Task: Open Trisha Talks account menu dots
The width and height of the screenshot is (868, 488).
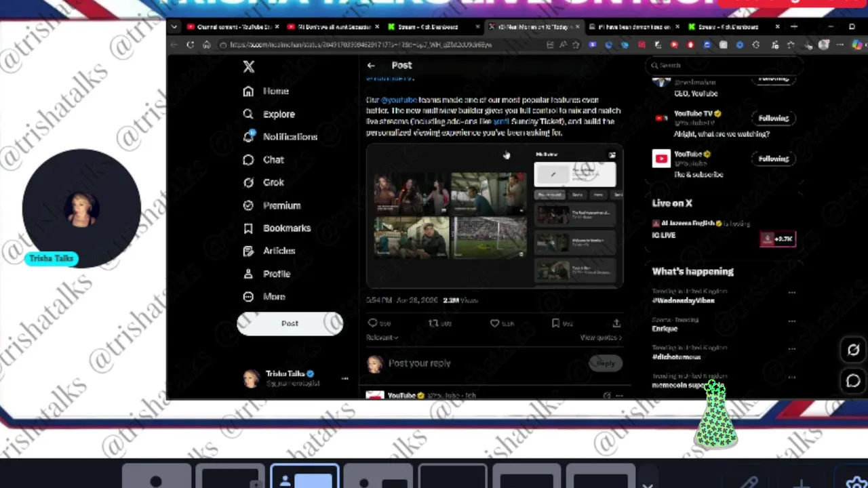Action: [344, 378]
